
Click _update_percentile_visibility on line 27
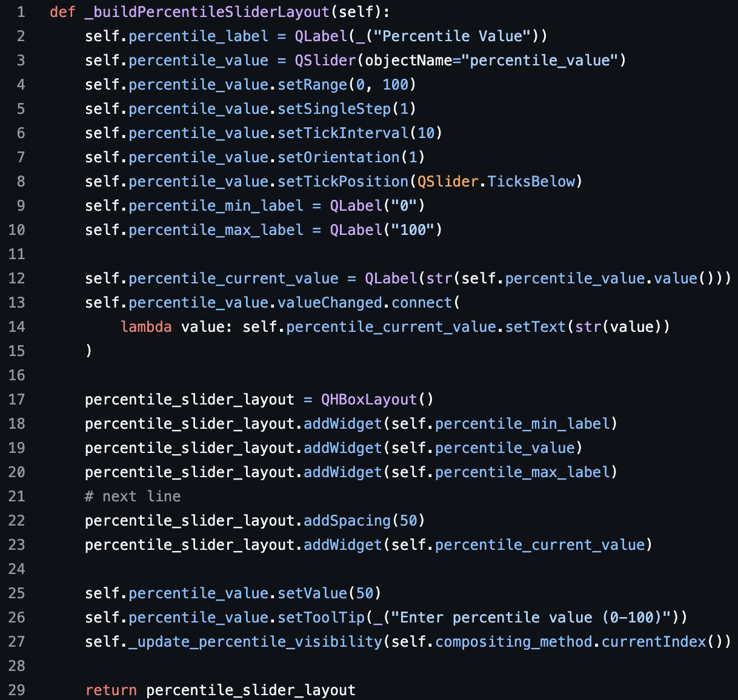point(255,642)
